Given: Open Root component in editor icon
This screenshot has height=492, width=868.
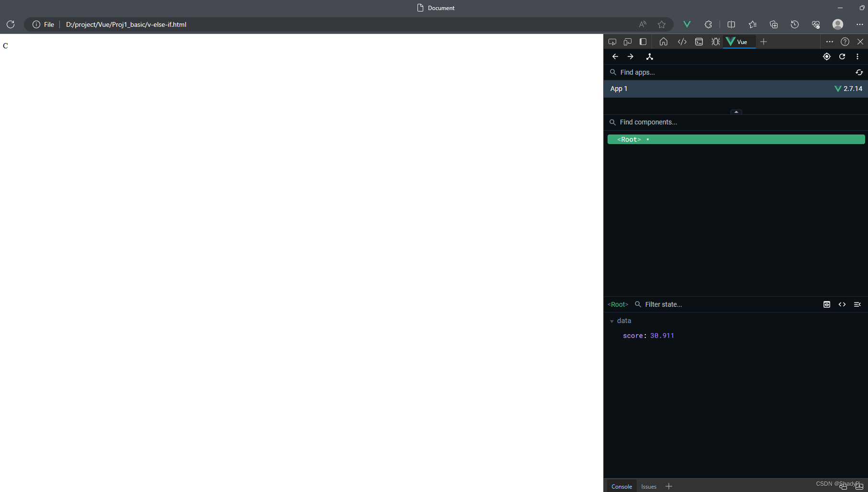Looking at the screenshot, I should (857, 304).
